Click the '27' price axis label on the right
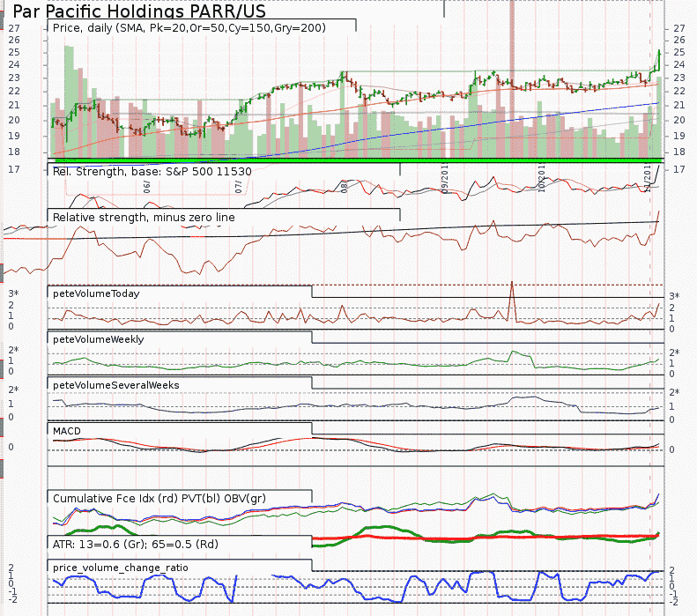Screen dimensions: 697x616 (679, 28)
